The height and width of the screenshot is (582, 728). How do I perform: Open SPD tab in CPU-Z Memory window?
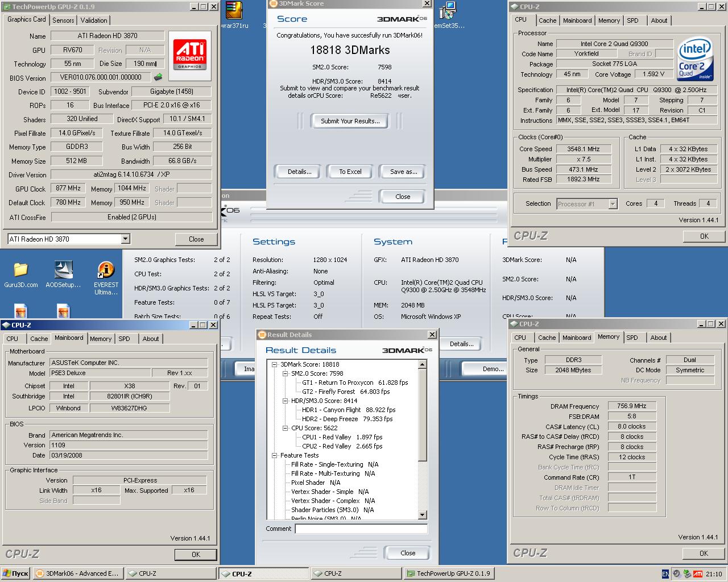[632, 338]
